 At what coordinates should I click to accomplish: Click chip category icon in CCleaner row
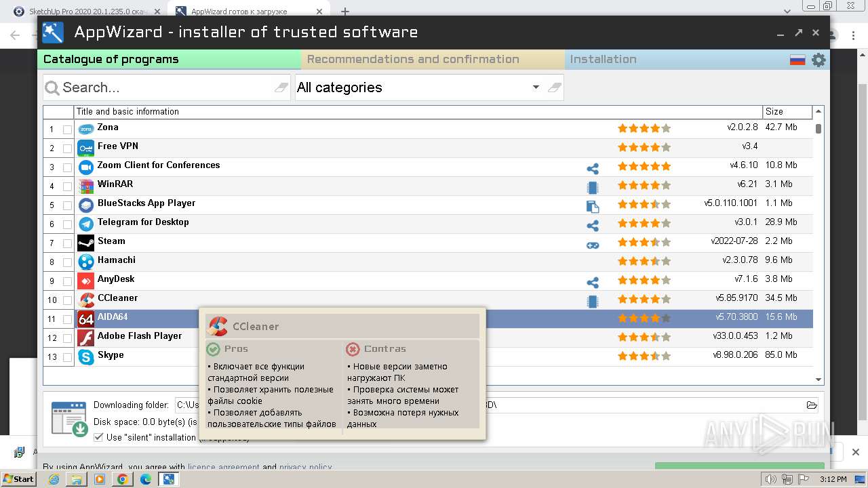(x=593, y=302)
